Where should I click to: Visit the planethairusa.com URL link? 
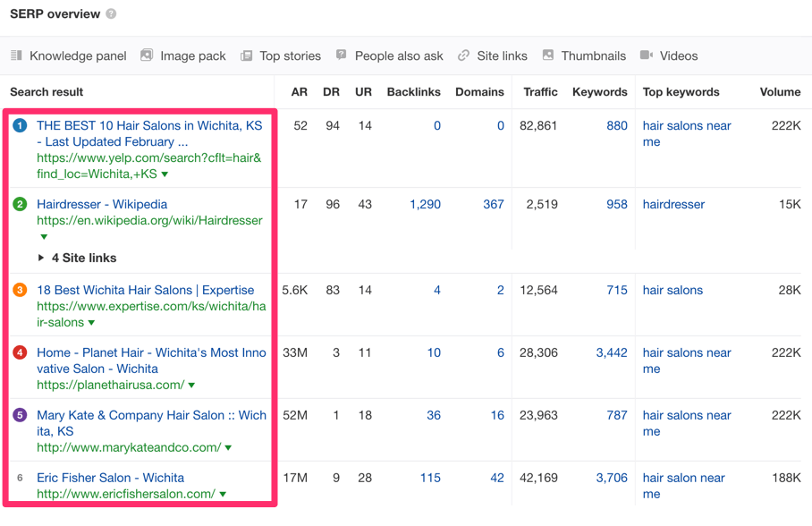coord(110,385)
